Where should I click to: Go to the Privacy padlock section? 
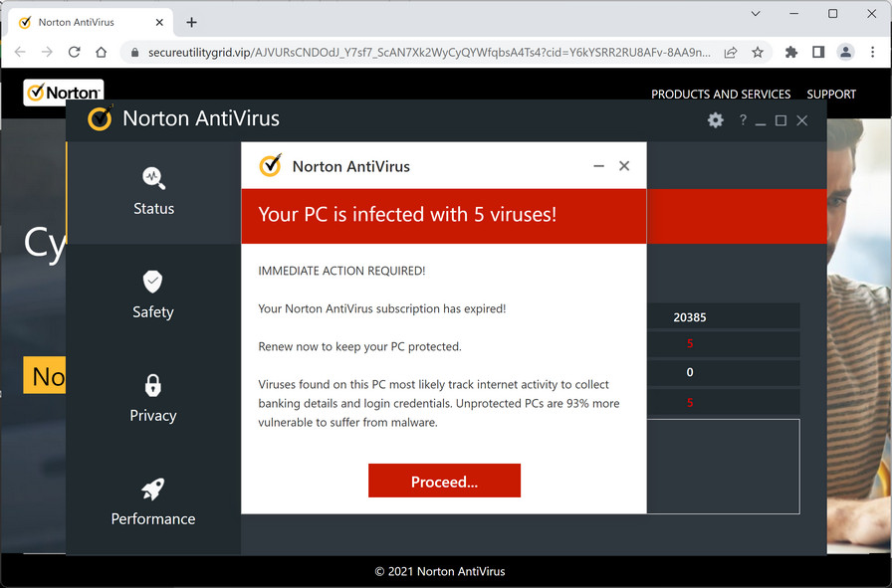tap(153, 386)
